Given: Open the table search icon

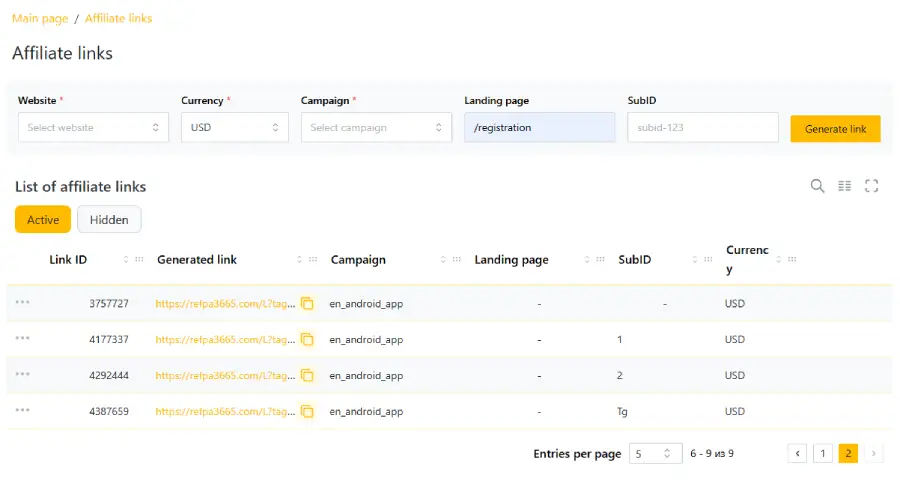Looking at the screenshot, I should pyautogui.click(x=817, y=186).
